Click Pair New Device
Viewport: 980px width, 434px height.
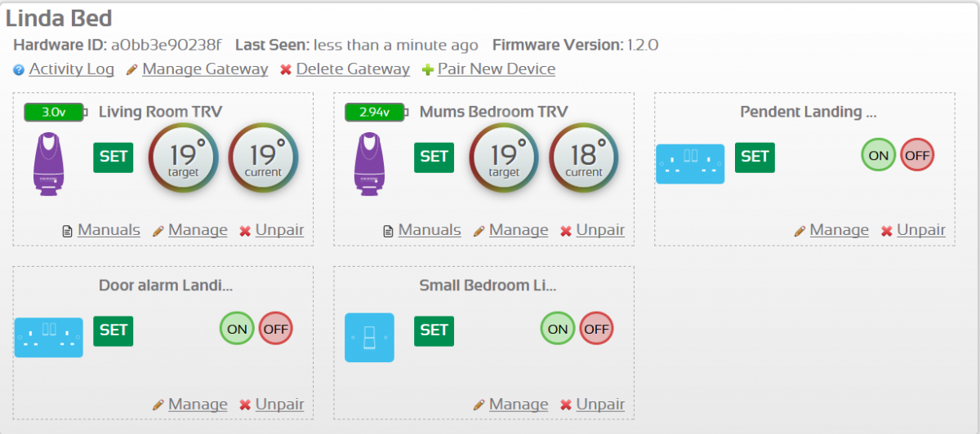(x=496, y=69)
